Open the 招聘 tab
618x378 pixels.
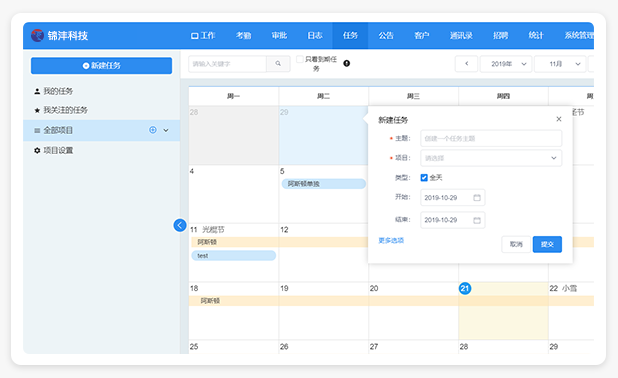click(x=500, y=35)
